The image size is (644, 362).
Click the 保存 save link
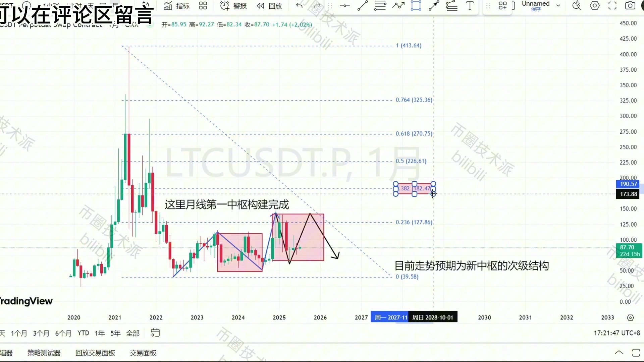point(535,9)
